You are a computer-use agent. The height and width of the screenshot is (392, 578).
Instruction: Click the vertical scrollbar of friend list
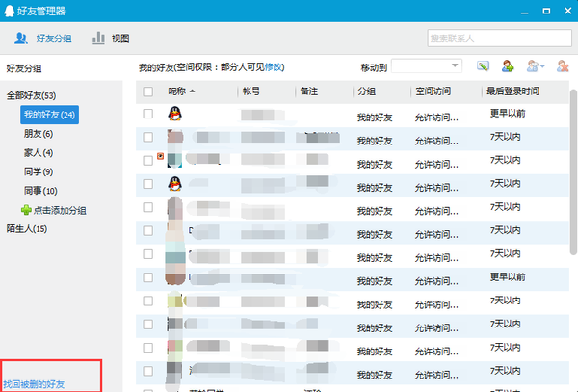point(573,171)
